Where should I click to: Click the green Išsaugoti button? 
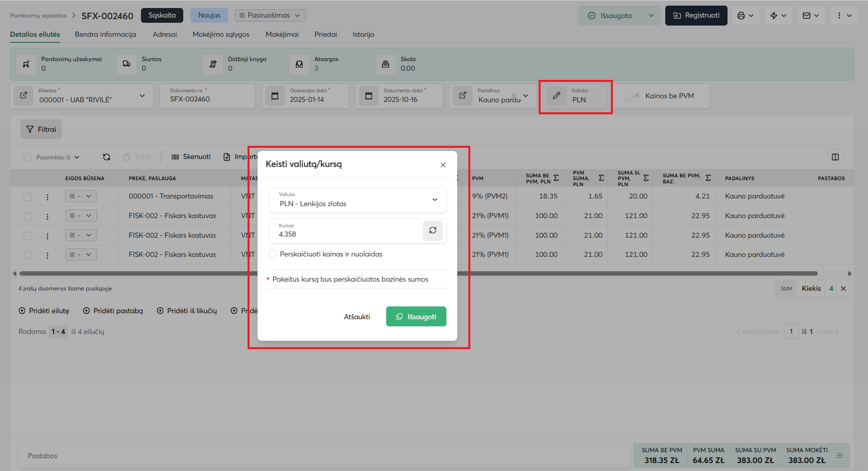(416, 316)
